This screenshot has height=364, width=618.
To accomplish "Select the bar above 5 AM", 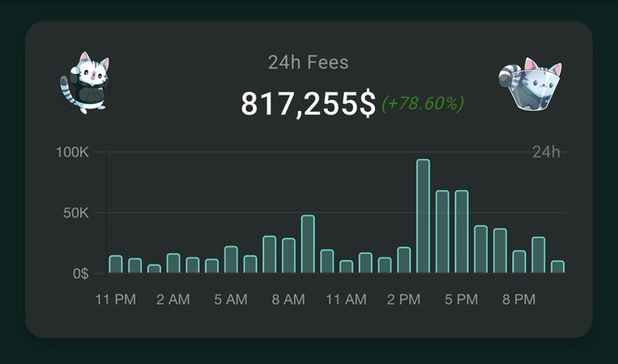I will point(231,259).
